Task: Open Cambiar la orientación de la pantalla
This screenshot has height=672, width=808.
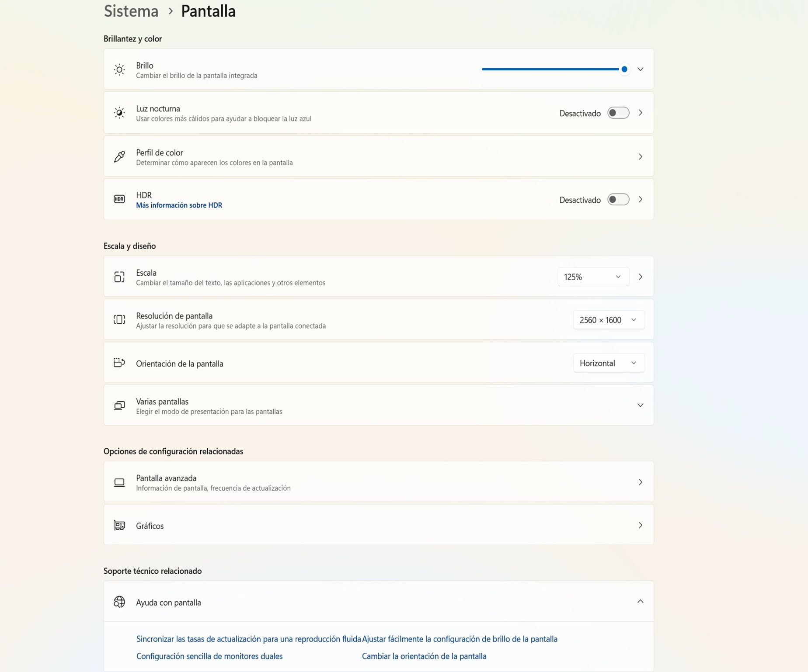Action: pos(424,656)
